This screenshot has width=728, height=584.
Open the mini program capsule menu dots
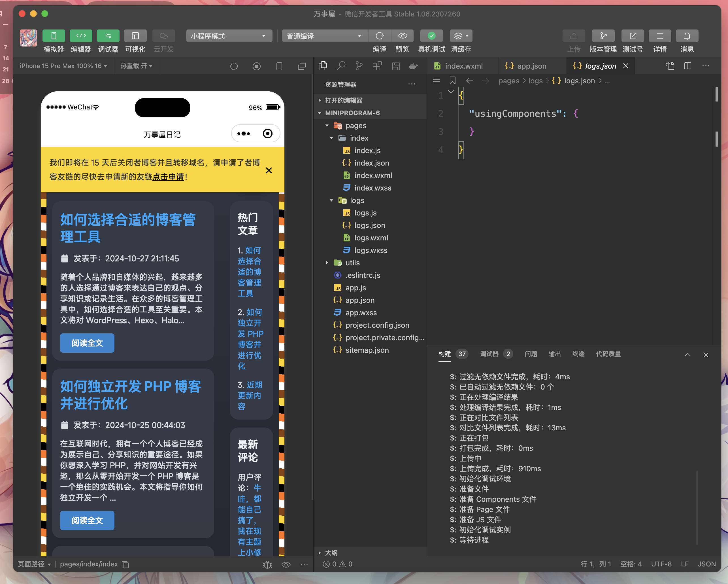point(243,134)
